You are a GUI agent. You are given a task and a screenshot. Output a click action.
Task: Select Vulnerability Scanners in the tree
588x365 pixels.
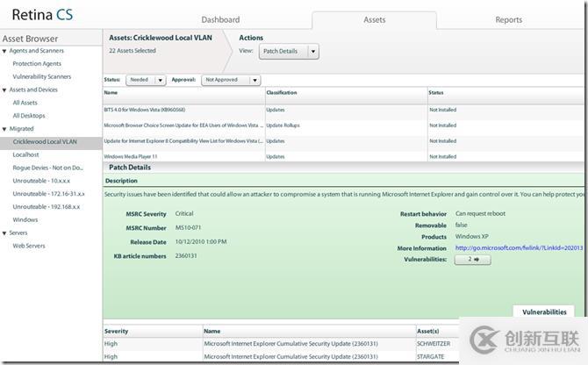(41, 76)
